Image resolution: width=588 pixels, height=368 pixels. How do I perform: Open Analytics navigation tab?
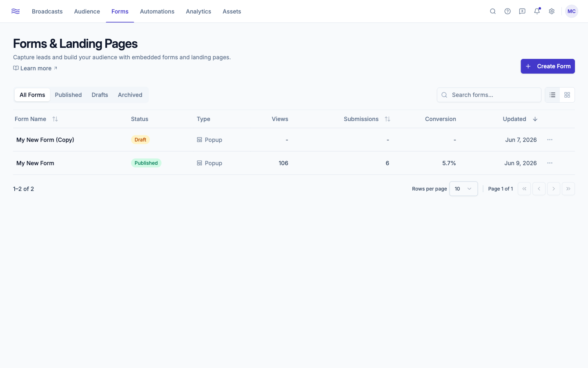pos(198,11)
